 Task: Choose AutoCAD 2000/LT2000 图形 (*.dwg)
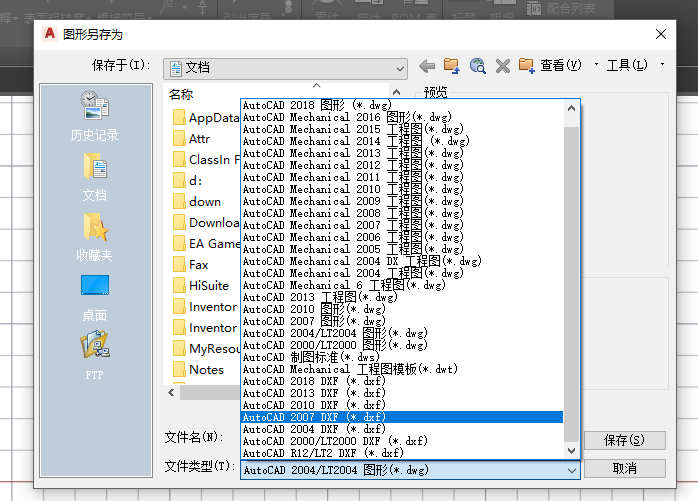point(402,346)
